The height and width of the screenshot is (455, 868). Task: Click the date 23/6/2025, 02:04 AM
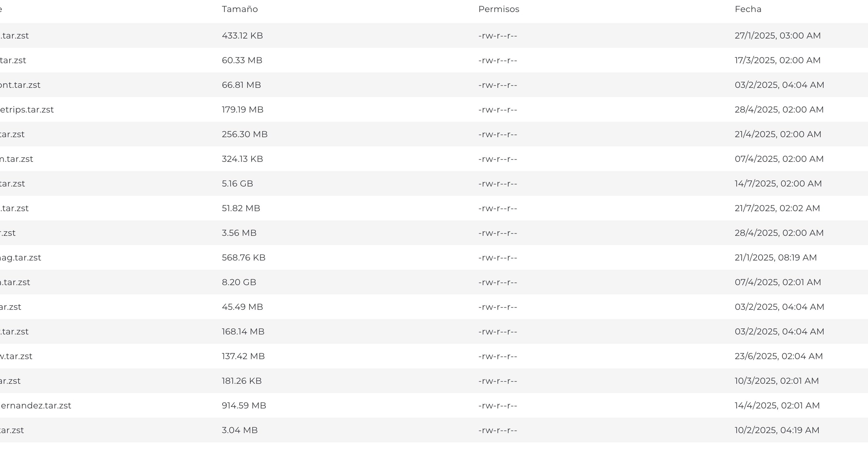point(778,356)
